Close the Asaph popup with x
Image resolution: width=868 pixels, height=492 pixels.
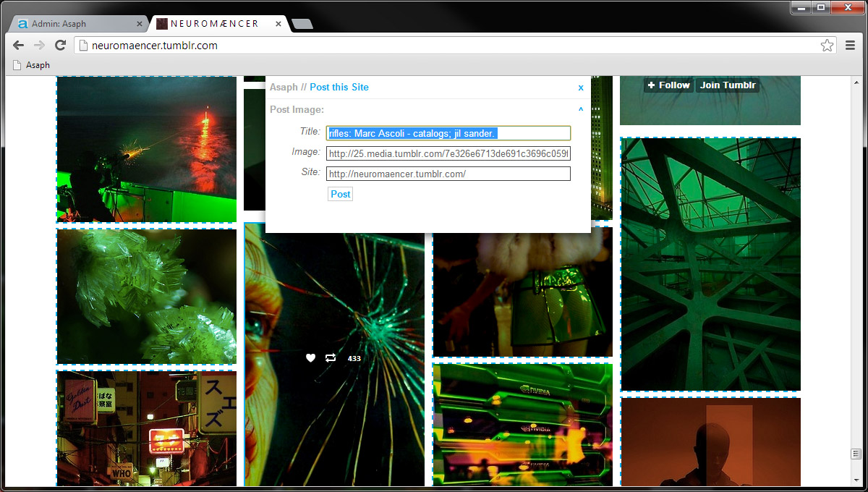pyautogui.click(x=580, y=88)
